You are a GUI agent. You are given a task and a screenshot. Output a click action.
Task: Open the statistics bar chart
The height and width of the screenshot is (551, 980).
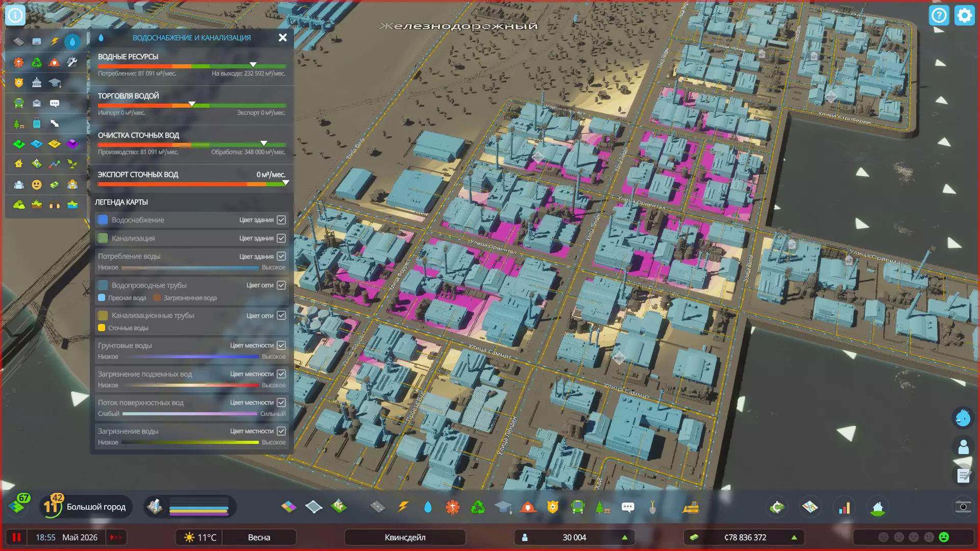845,507
